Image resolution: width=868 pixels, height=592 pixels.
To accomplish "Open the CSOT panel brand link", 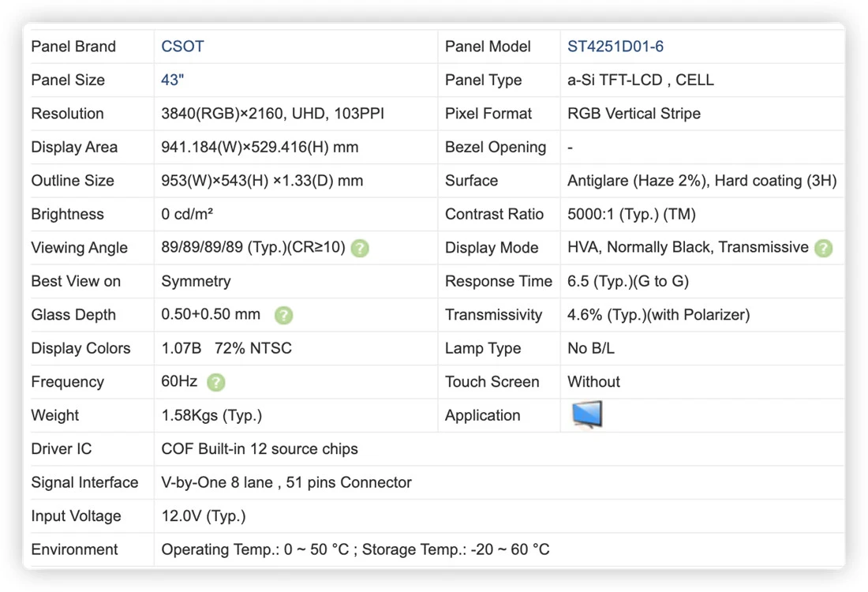I will (x=183, y=47).
